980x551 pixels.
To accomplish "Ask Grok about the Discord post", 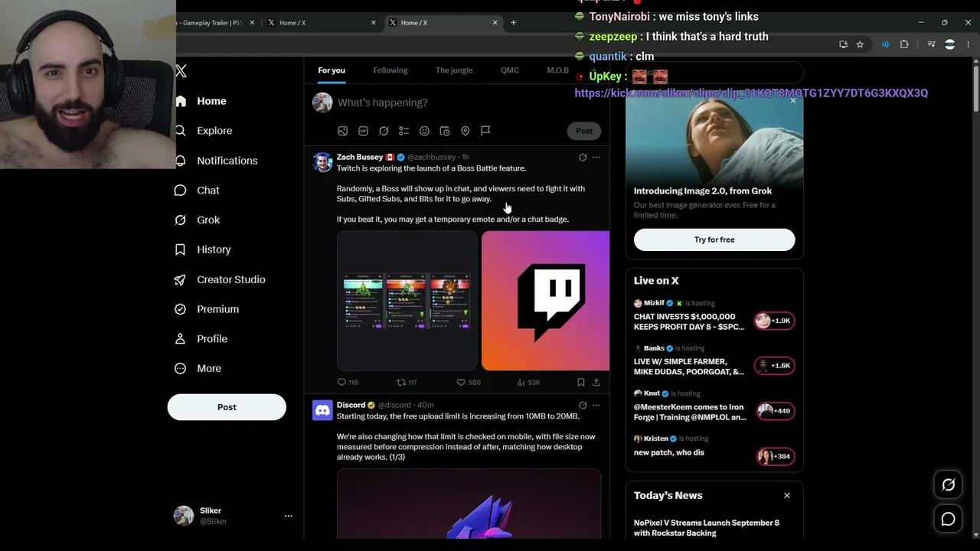I will (583, 406).
